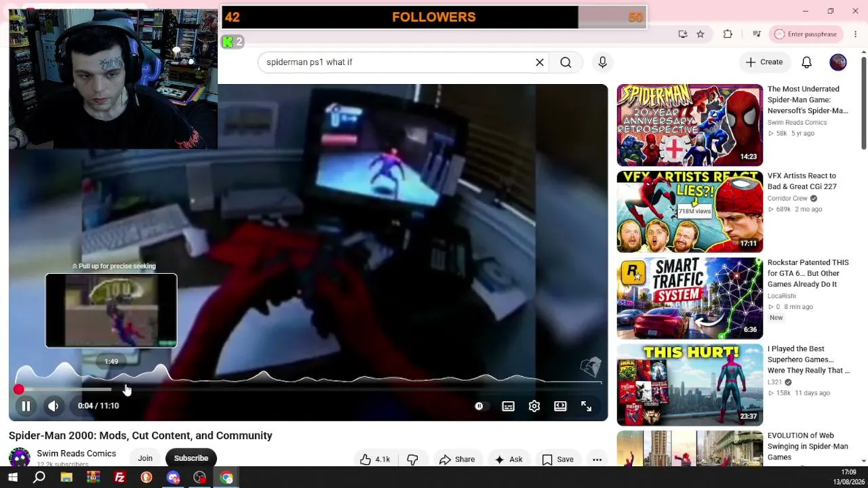Launch WinRAR from the taskbar
The image size is (868, 488).
click(93, 478)
